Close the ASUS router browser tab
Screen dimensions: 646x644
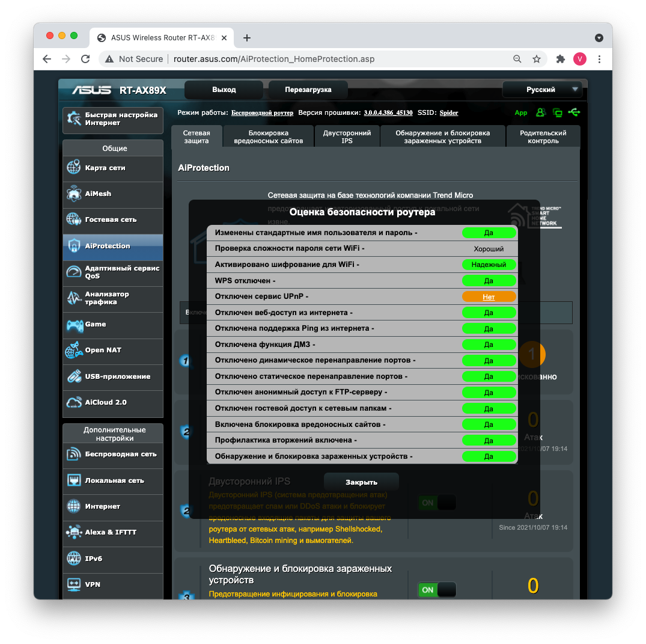click(x=224, y=38)
